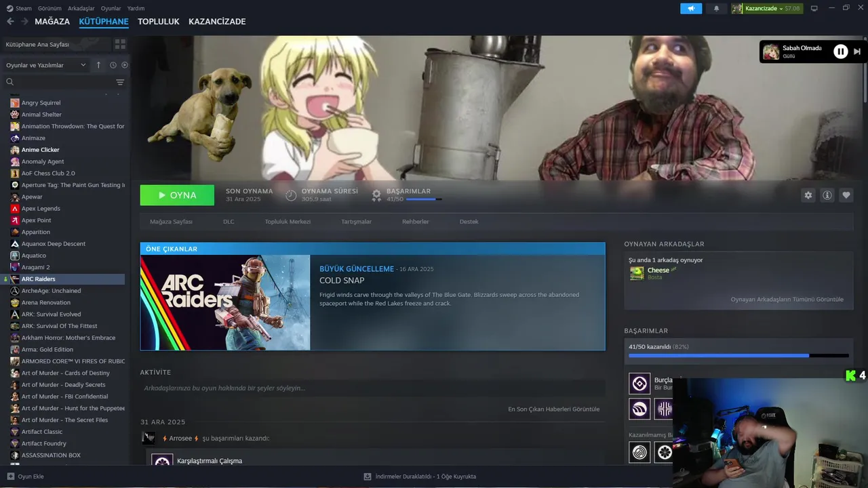Screen dimensions: 868x488
Task: Click Sabah Olmada album art thumbnail
Action: [x=771, y=52]
